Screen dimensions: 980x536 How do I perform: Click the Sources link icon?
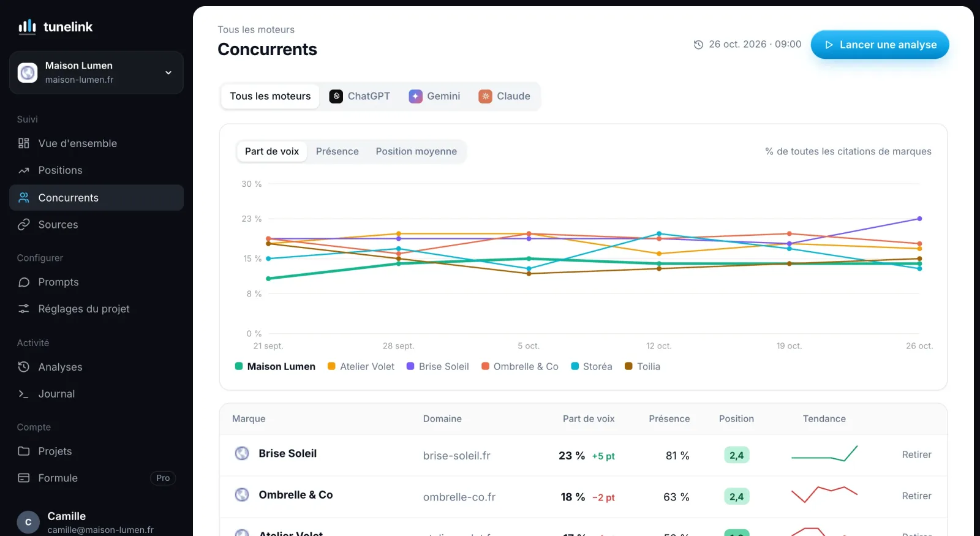click(24, 224)
